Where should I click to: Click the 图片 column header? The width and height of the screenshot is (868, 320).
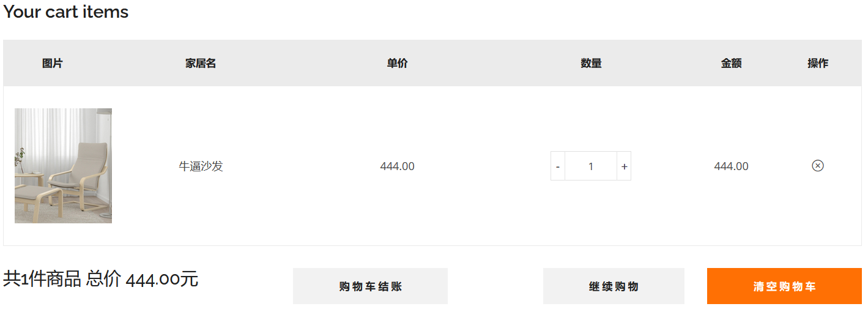[53, 63]
